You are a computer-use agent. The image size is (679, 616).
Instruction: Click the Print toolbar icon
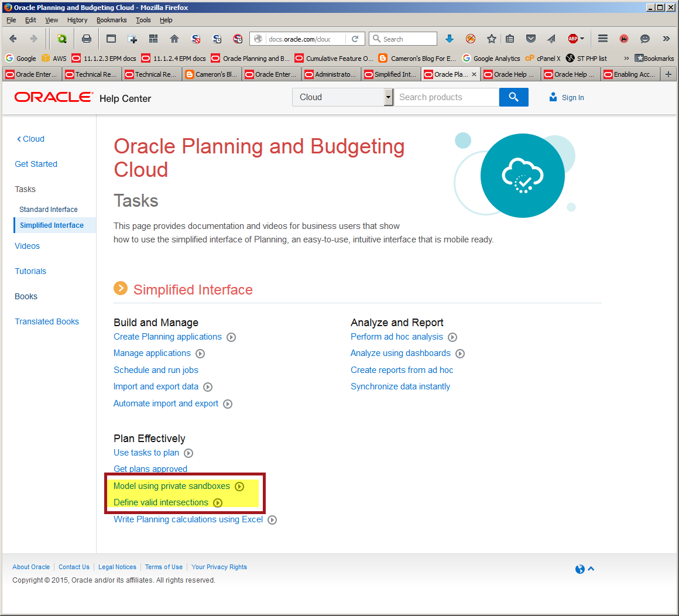(87, 39)
